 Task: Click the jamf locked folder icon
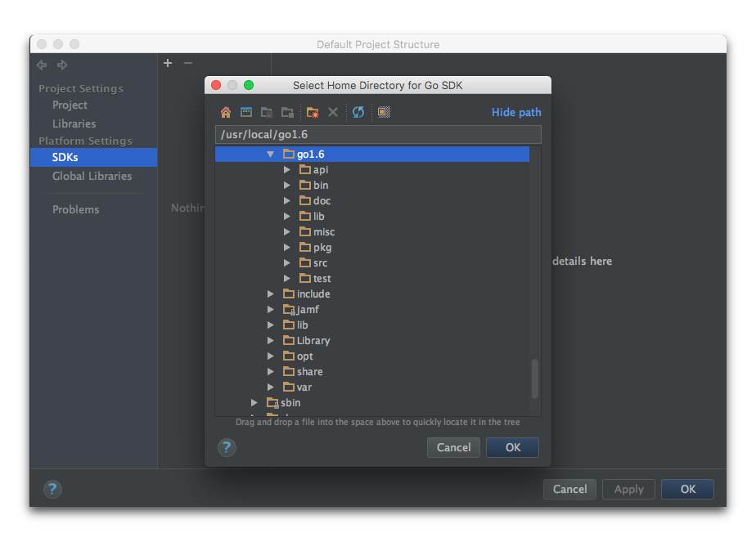289,309
